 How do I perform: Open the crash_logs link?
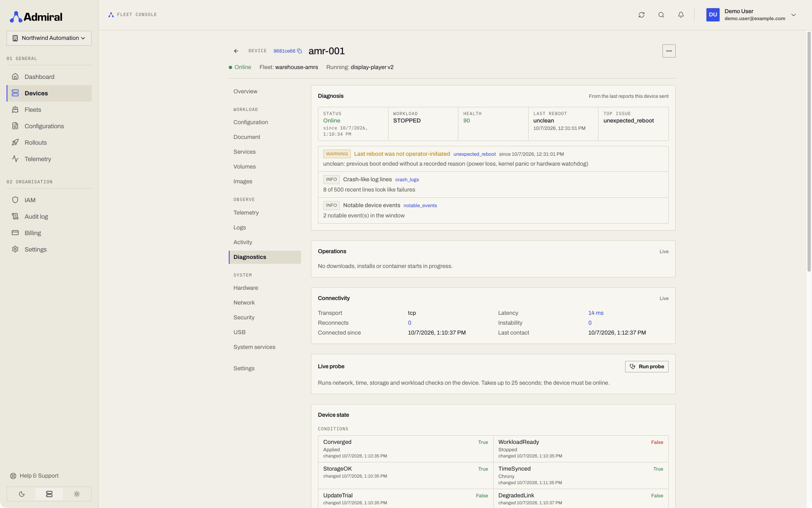pos(407,180)
